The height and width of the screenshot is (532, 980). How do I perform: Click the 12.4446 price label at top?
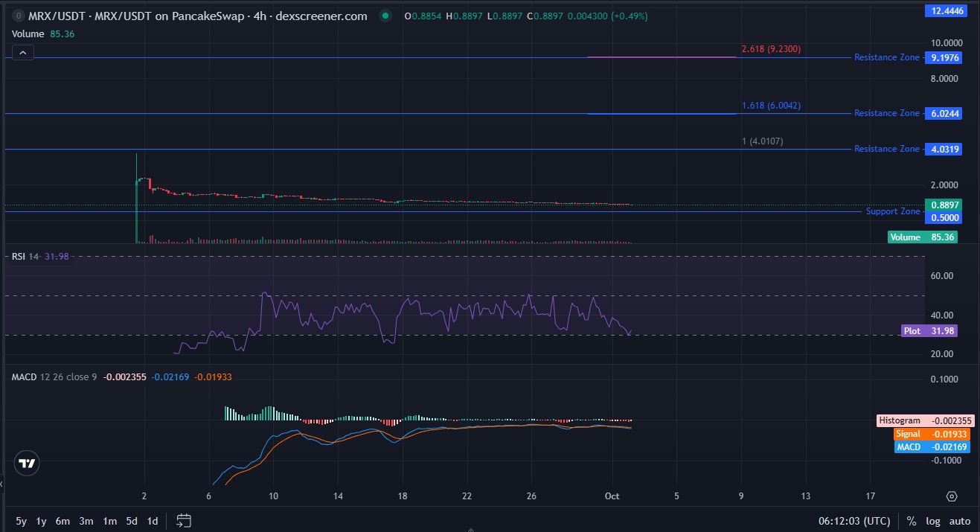click(x=944, y=10)
